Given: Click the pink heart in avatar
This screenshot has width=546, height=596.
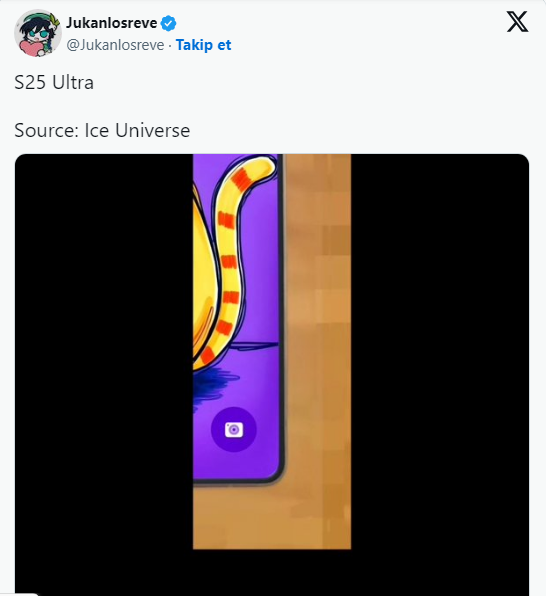Looking at the screenshot, I should (31, 49).
